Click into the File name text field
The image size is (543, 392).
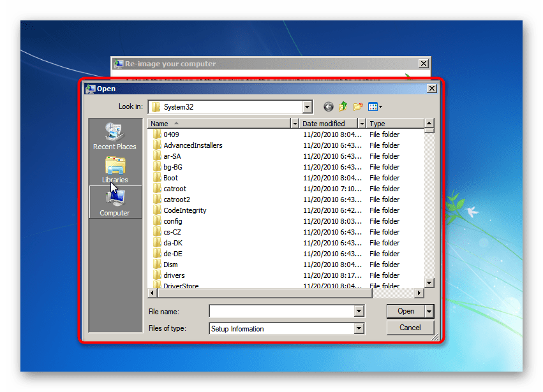pyautogui.click(x=281, y=312)
